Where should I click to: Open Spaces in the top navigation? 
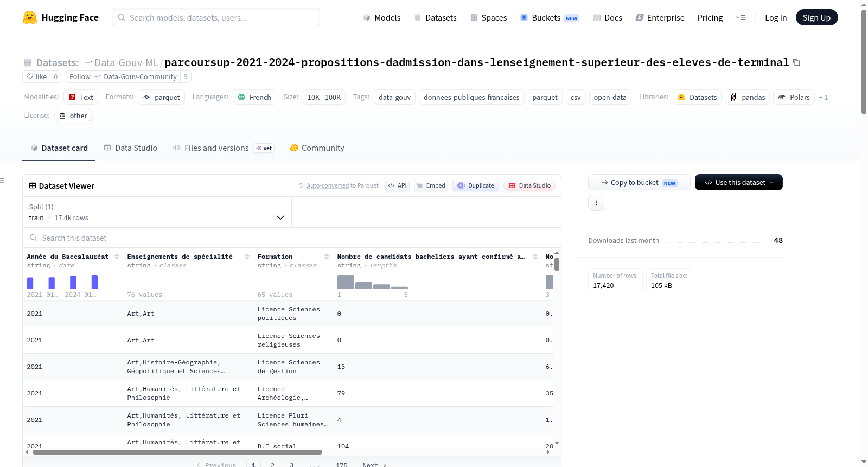[488, 17]
